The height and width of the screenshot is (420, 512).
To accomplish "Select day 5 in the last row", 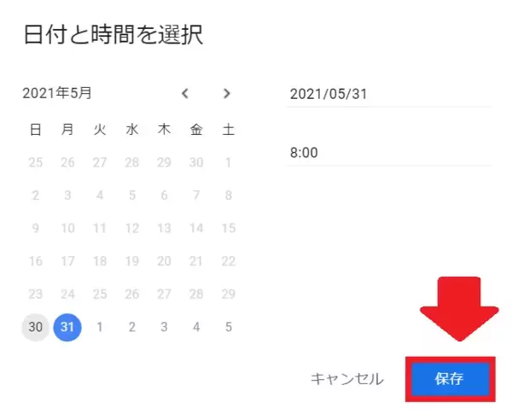I will 228,326.
